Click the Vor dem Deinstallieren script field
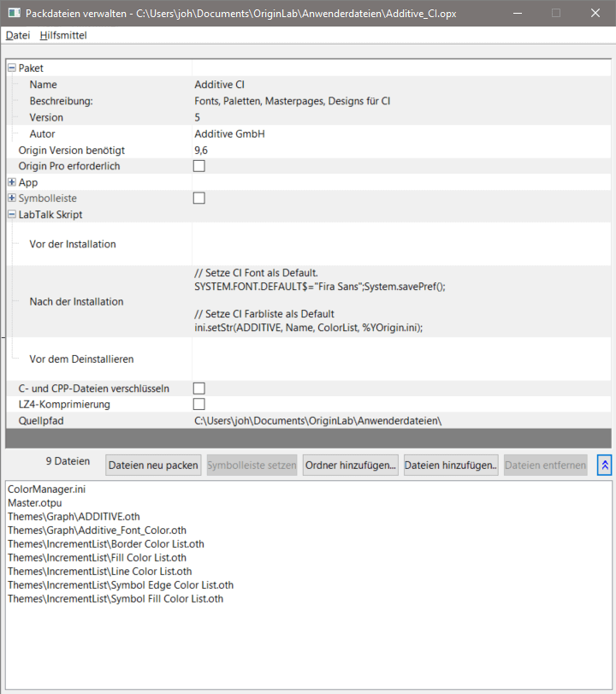 401,359
